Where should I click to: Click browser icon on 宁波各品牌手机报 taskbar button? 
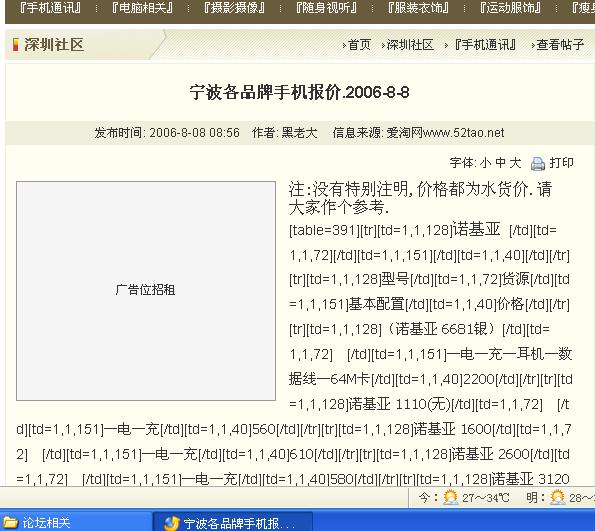(172, 523)
